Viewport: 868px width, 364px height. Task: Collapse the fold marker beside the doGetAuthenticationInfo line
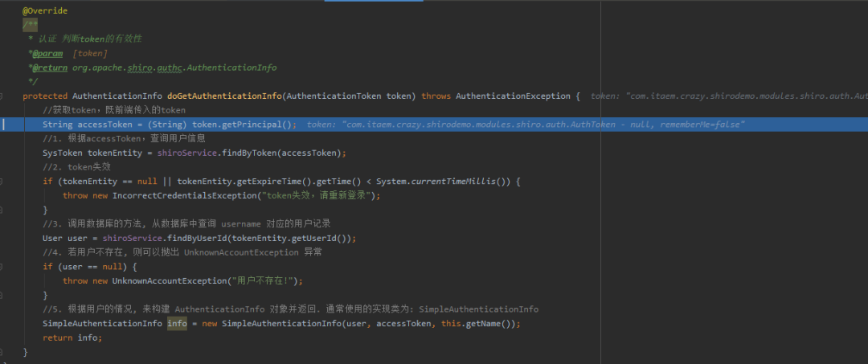(2, 96)
